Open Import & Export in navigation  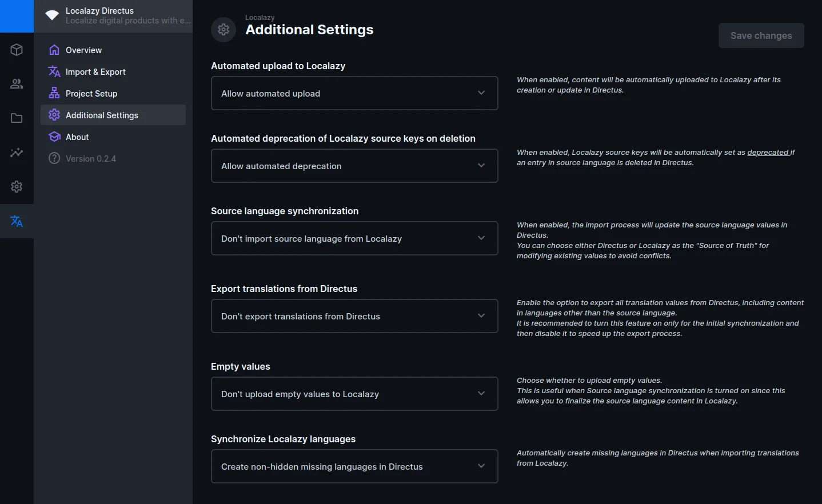(113, 71)
